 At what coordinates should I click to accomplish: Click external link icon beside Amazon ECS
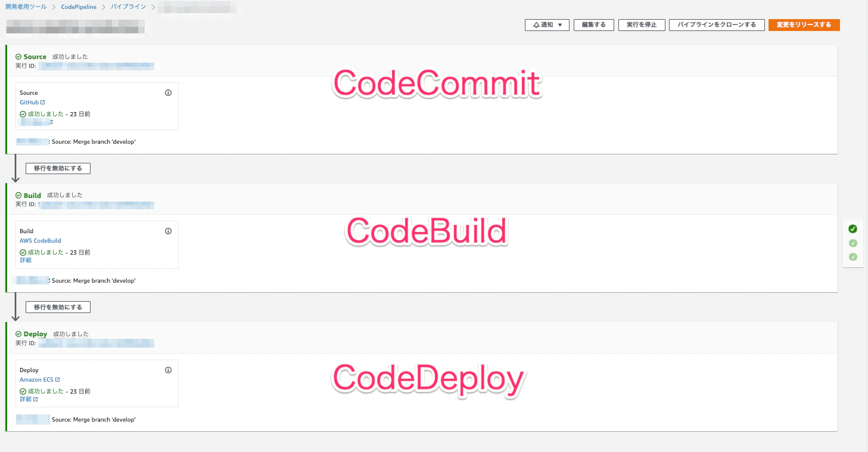pyautogui.click(x=57, y=380)
